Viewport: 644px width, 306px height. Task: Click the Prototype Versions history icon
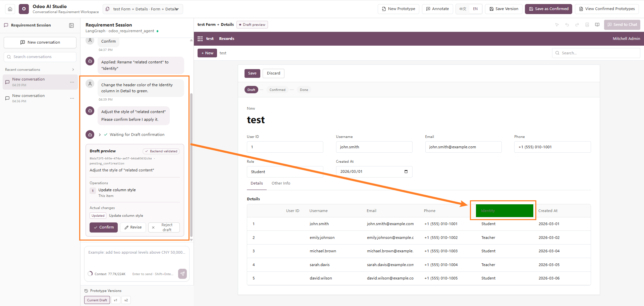coord(86,291)
